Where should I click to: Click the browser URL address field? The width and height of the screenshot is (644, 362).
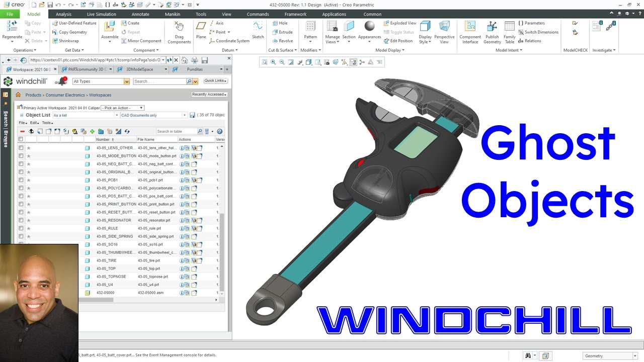pyautogui.click(x=95, y=60)
